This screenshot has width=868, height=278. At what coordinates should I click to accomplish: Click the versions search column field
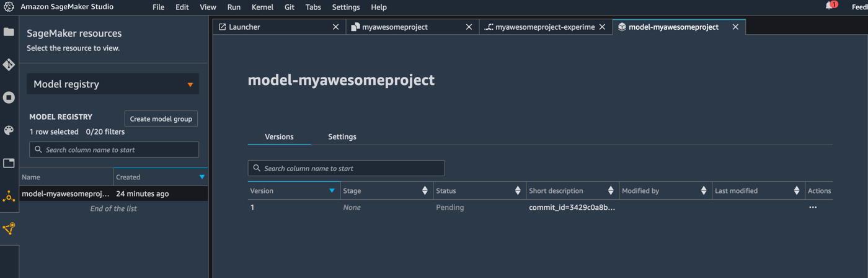click(346, 168)
